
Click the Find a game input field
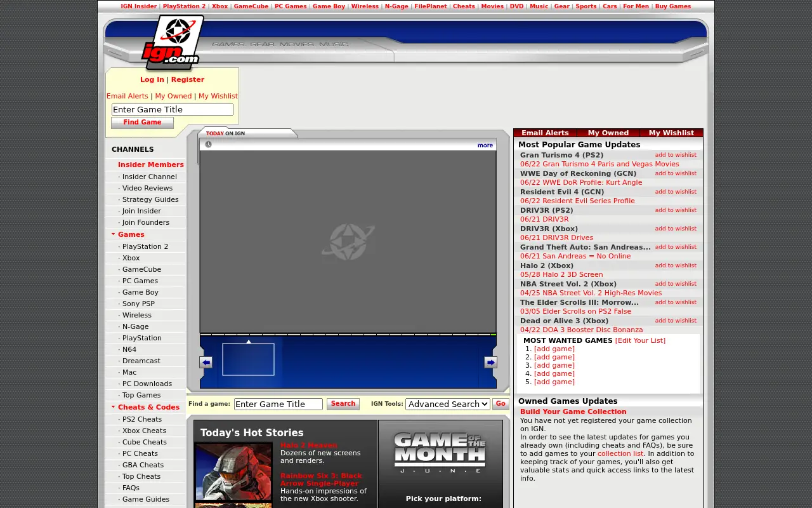pos(278,404)
